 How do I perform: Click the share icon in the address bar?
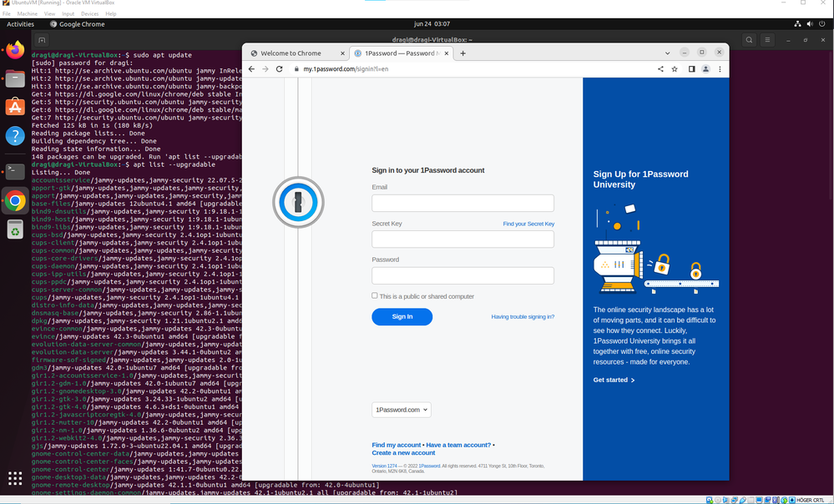click(x=660, y=69)
